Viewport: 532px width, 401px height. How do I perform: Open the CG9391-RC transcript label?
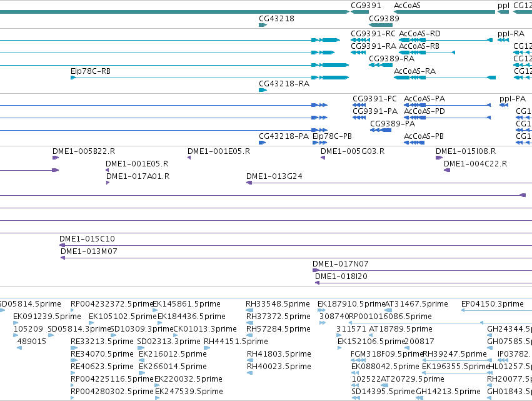tap(373, 34)
